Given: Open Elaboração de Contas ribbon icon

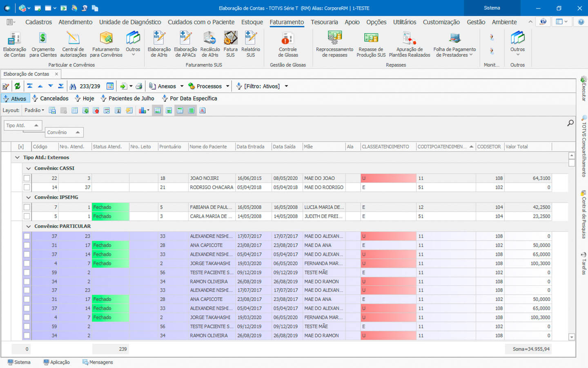Looking at the screenshot, I should 14,44.
